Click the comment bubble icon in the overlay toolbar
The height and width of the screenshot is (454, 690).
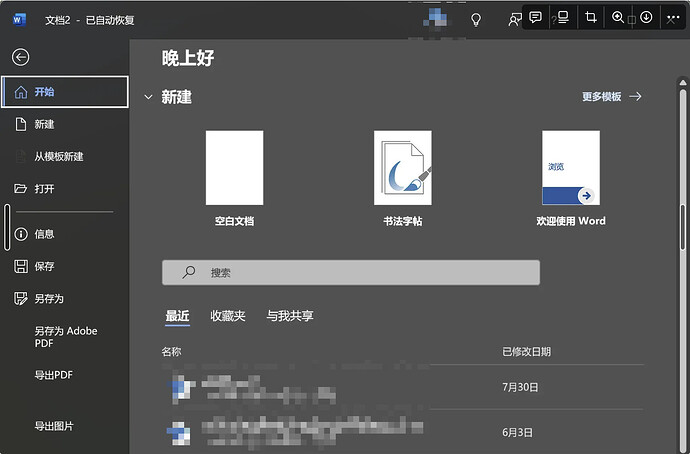(535, 18)
